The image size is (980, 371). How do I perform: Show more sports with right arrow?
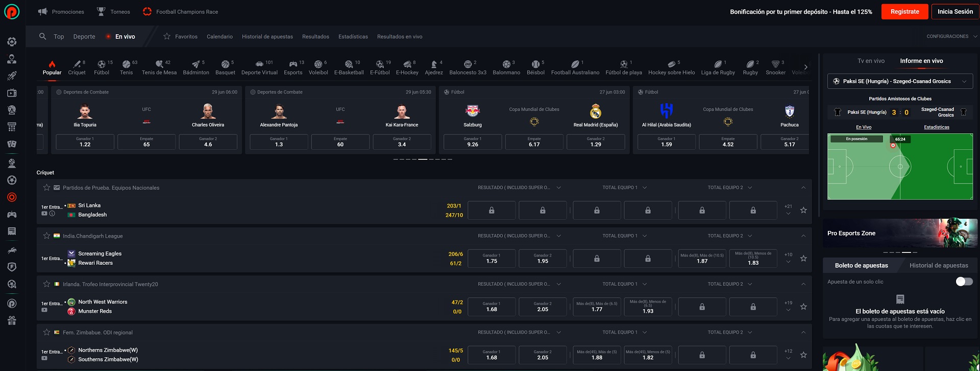click(805, 67)
